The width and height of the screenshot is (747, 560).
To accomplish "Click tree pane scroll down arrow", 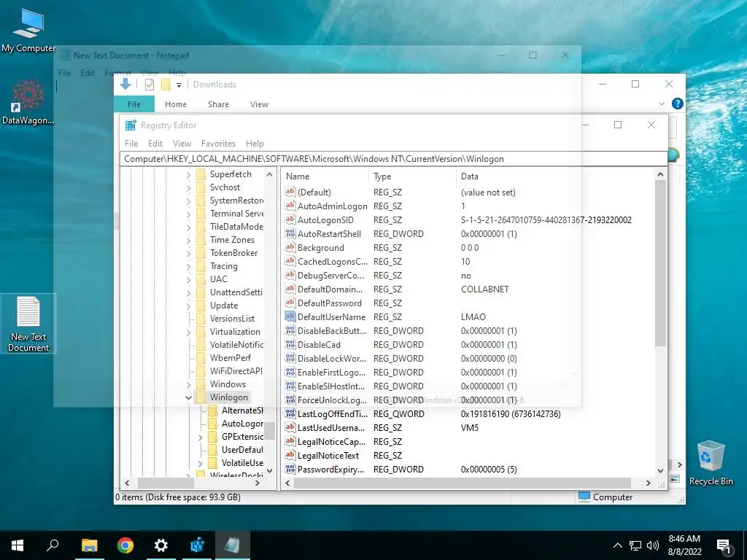I will 270,470.
